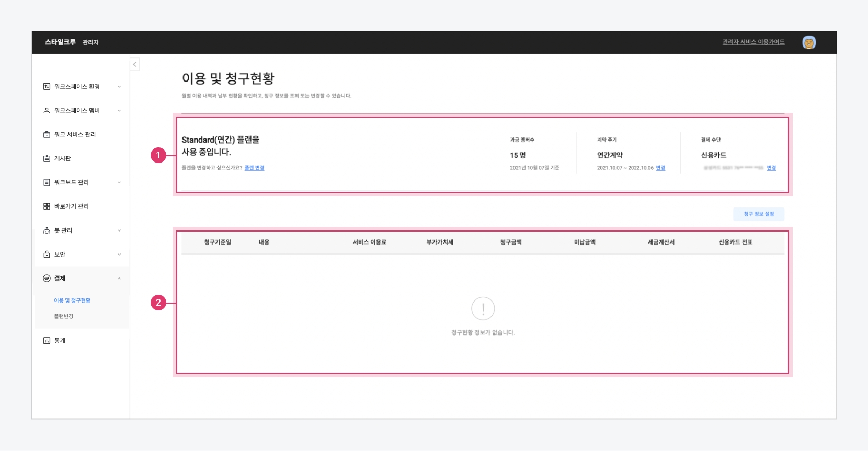Image resolution: width=868 pixels, height=451 pixels.
Task: Click the 바로가기 관리 grid icon
Action: pyautogui.click(x=47, y=206)
